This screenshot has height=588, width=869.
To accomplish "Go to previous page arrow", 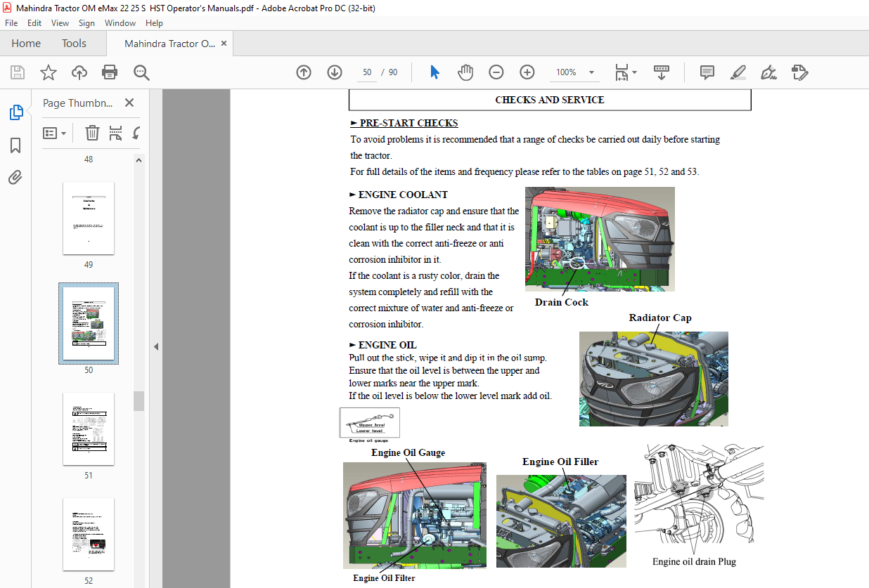I will coord(304,72).
